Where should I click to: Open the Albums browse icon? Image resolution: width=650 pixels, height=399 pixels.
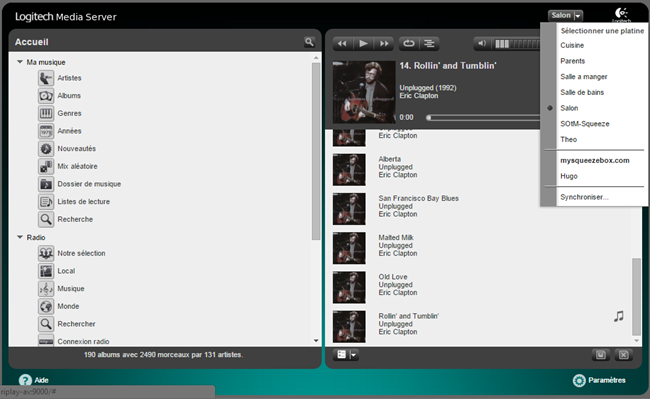point(46,96)
